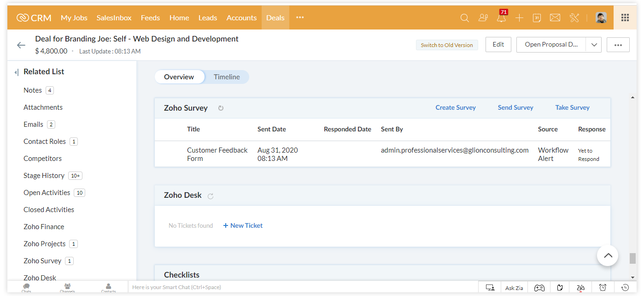Go to the Home module
Viewport: 644px width, 296px height.
click(179, 18)
